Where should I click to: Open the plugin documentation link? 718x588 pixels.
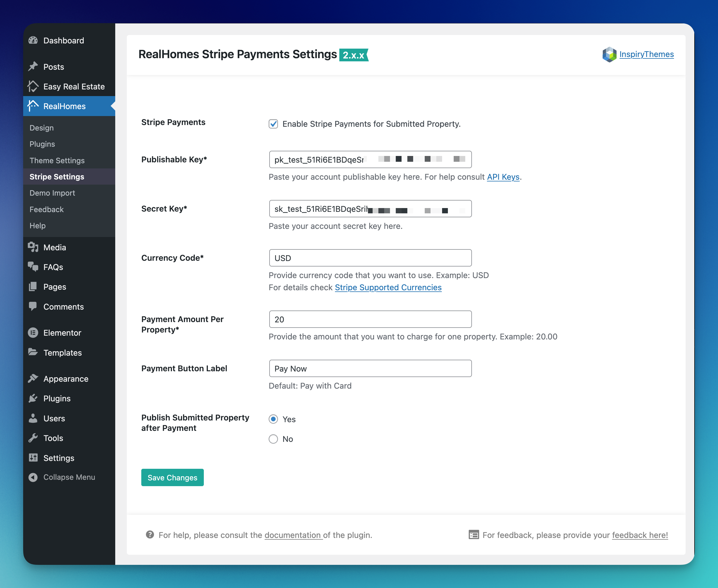tap(294, 535)
